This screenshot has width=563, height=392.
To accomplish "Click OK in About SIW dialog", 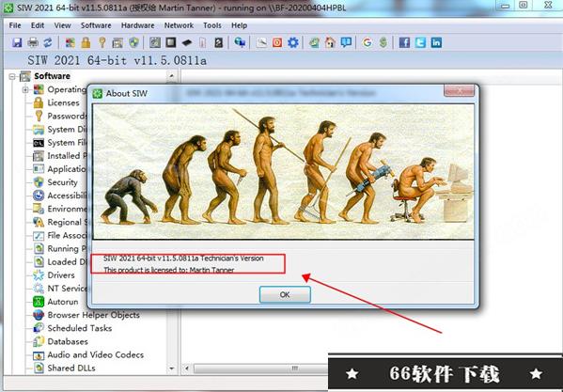I will (285, 295).
